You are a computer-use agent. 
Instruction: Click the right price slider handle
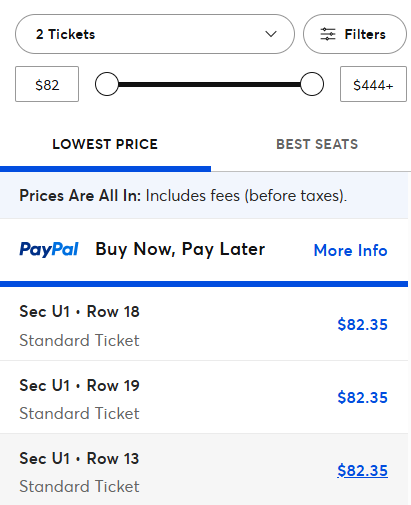312,84
